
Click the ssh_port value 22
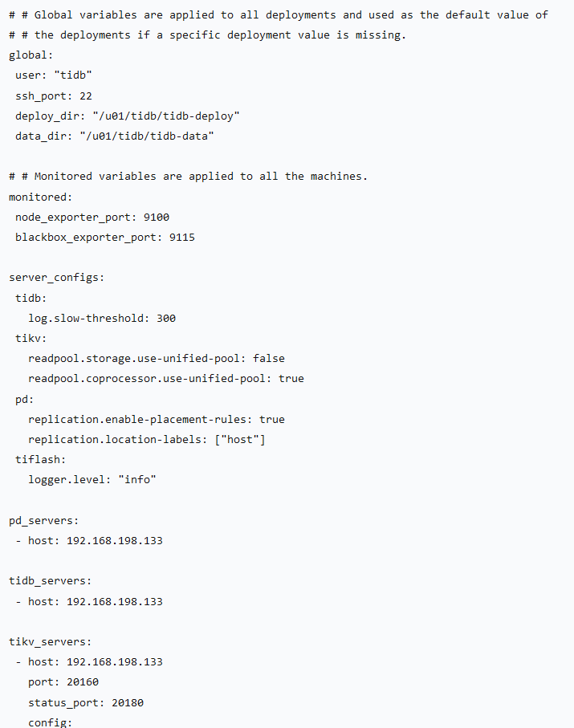tap(85, 96)
